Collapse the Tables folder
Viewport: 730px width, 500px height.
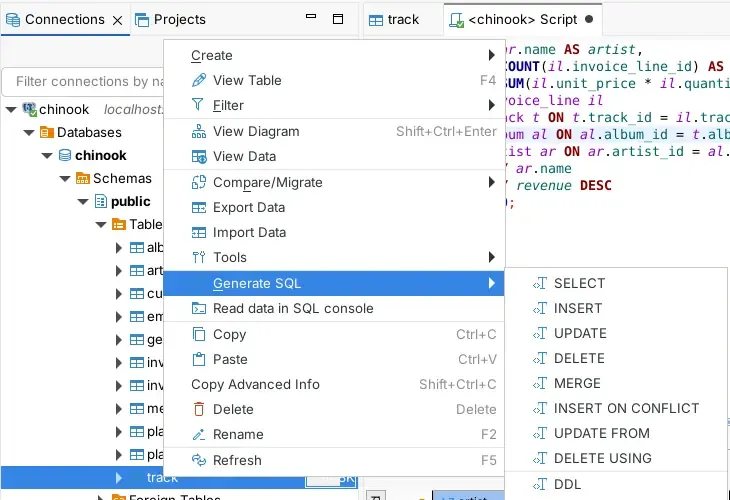pos(101,225)
